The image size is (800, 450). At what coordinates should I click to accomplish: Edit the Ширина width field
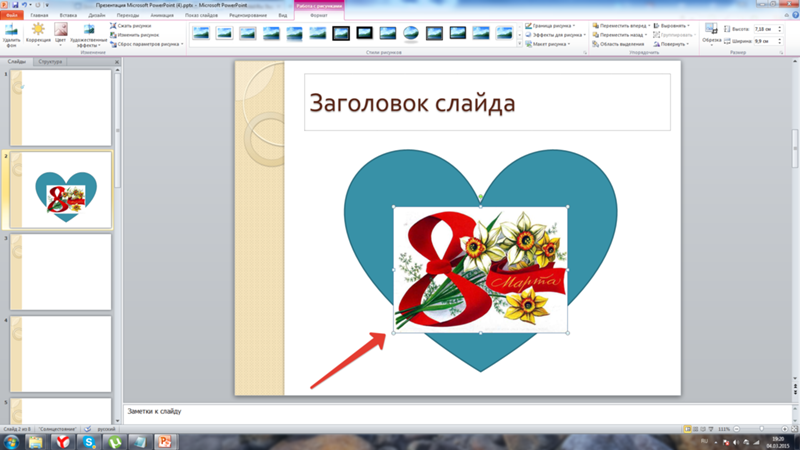(765, 41)
